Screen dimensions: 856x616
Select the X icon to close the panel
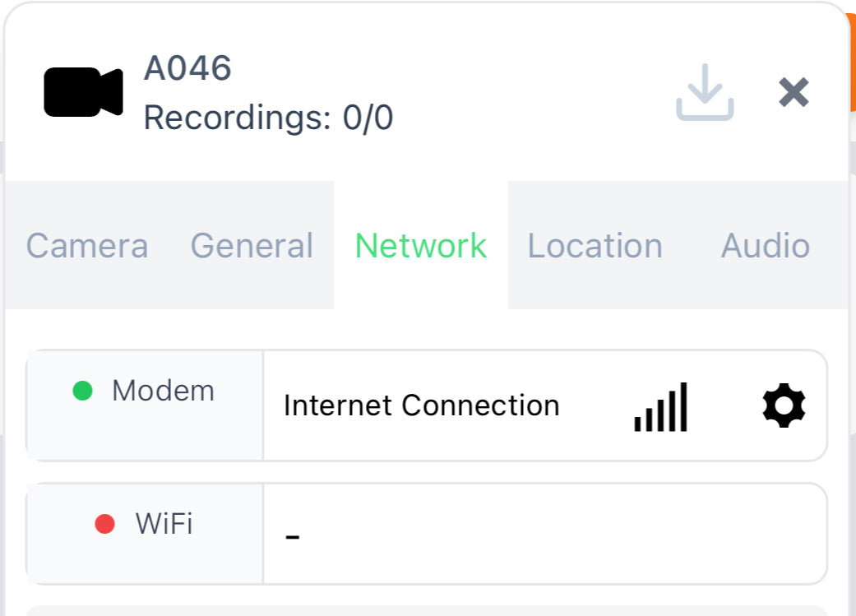point(794,92)
